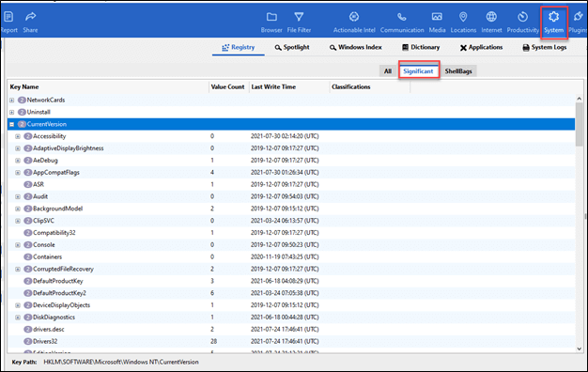Click scrollbar down arrow
588x372 pixels.
pyautogui.click(x=579, y=349)
